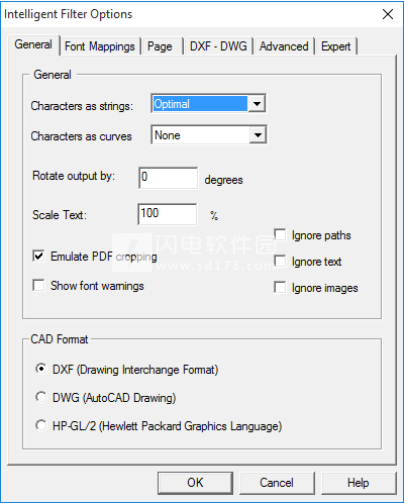Click the Scale Text percentage field

(x=167, y=214)
